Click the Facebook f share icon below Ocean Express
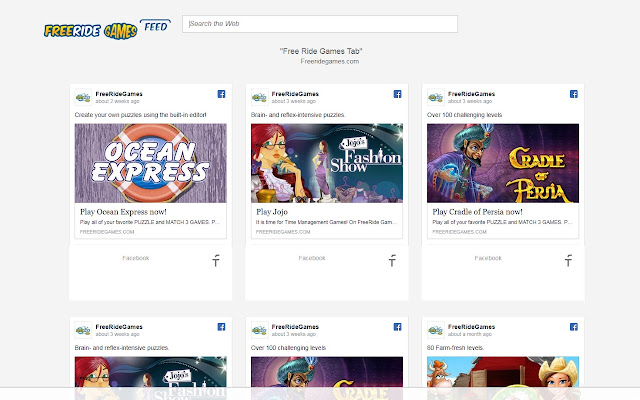The height and width of the screenshot is (400, 640). point(216,260)
